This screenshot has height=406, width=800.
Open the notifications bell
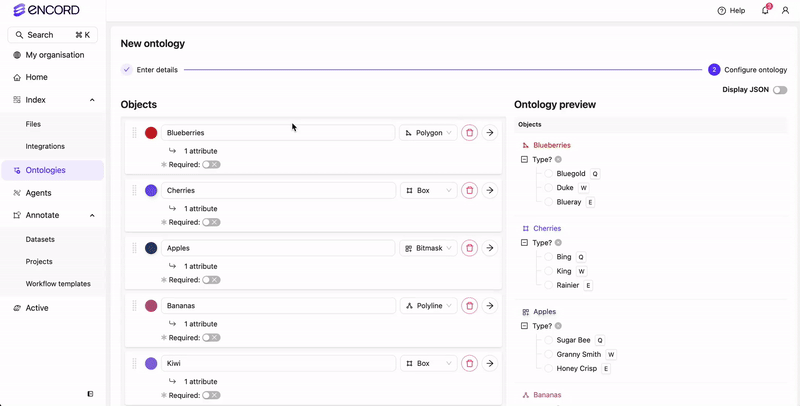tap(765, 10)
